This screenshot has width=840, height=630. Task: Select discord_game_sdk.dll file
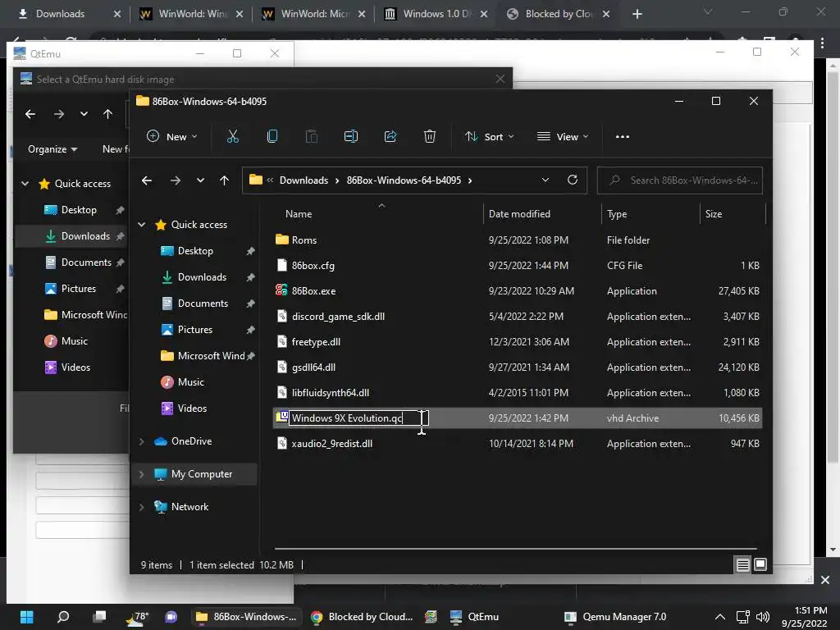(x=338, y=316)
